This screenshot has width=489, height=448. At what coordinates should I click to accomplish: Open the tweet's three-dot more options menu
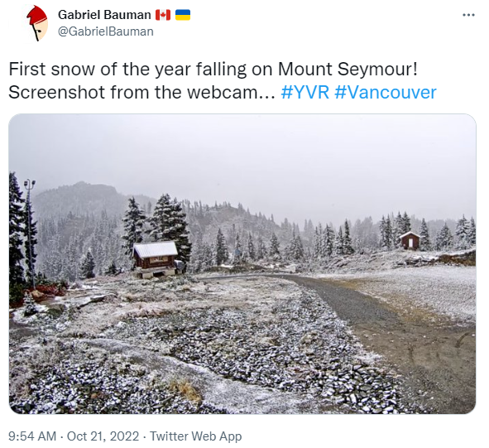(x=468, y=15)
